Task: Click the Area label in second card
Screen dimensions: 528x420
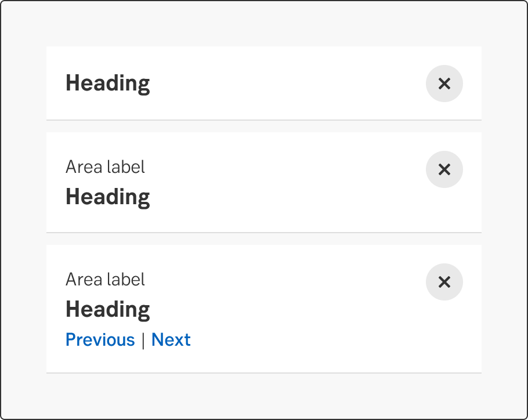Action: click(106, 166)
